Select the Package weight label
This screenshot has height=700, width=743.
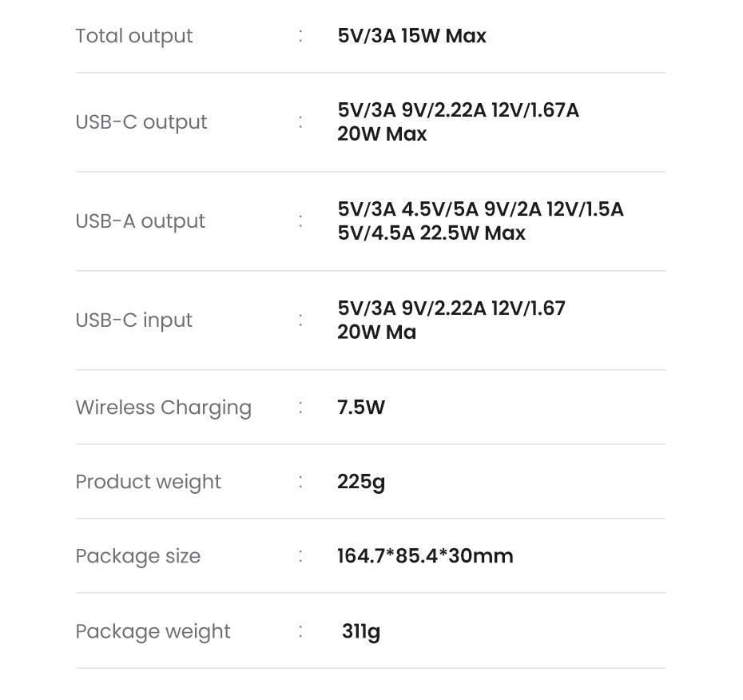(x=153, y=632)
